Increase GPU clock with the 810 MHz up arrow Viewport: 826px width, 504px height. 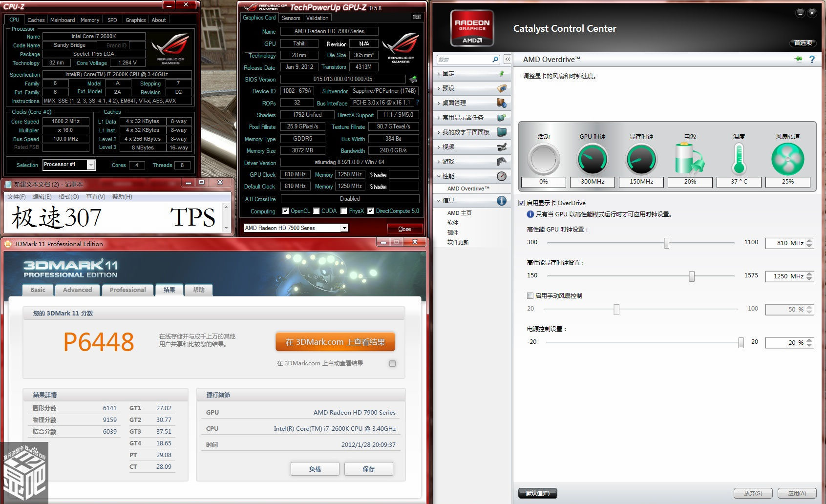(809, 241)
